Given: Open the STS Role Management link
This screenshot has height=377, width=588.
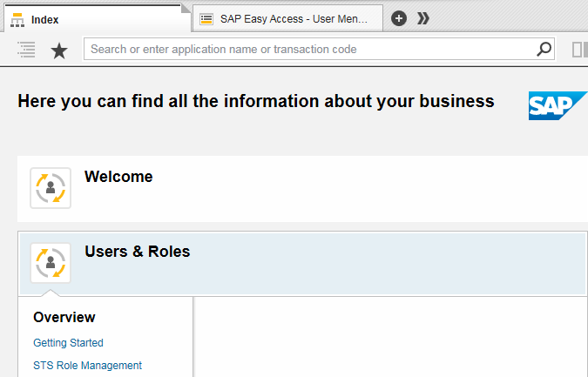Looking at the screenshot, I should pos(87,366).
